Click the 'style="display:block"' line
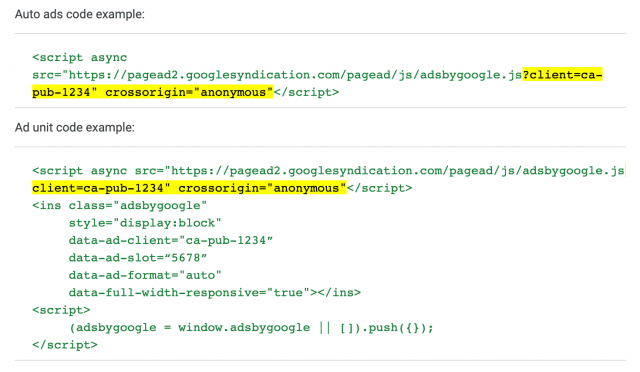 click(x=145, y=223)
